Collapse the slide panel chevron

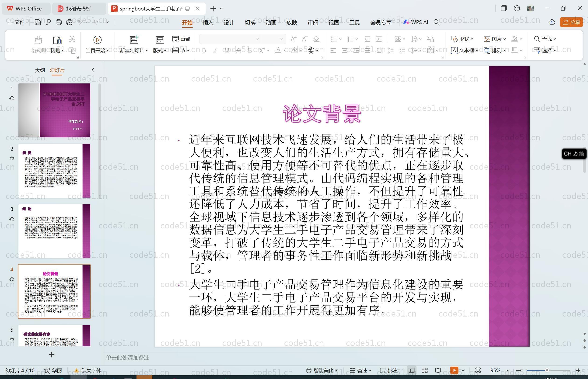(x=93, y=70)
